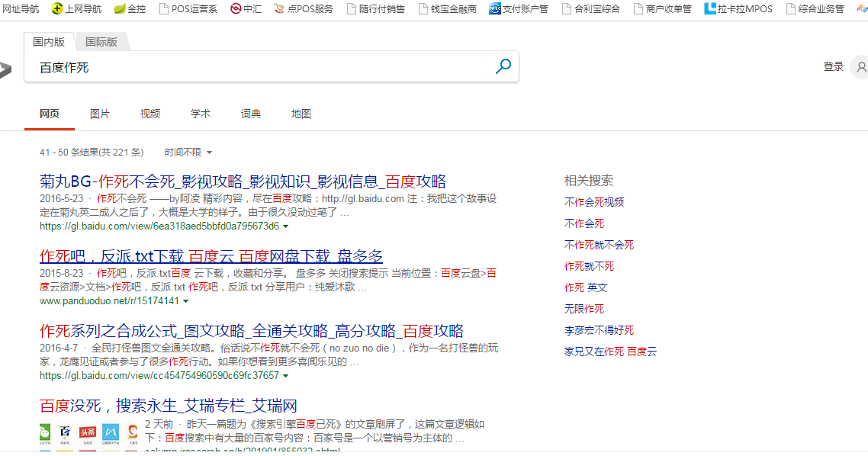This screenshot has height=456, width=868.
Task: Open the 金控 bookmark
Action: pos(130,9)
